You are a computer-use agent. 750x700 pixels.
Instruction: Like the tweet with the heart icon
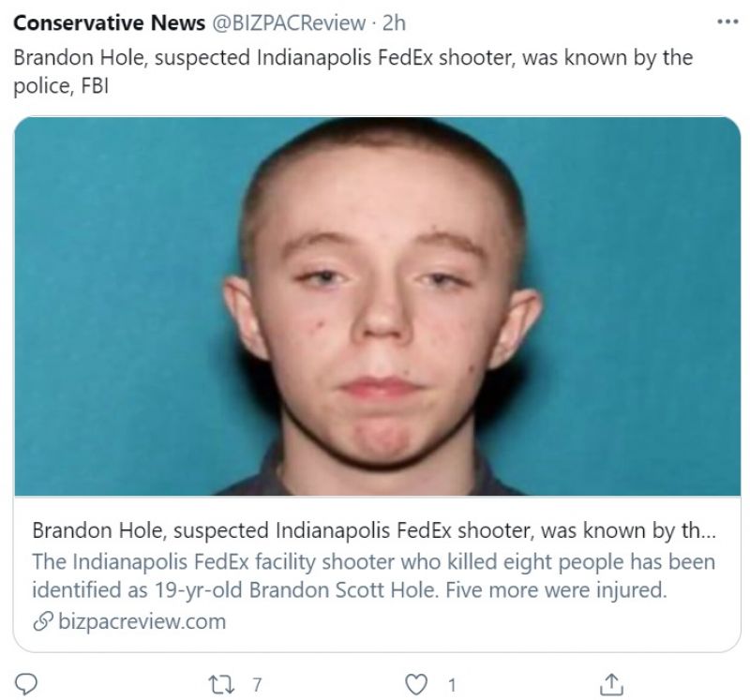(x=416, y=685)
